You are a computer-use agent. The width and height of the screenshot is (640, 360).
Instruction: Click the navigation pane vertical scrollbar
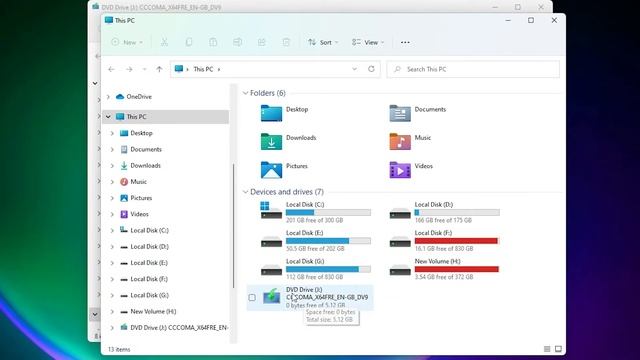(x=233, y=225)
